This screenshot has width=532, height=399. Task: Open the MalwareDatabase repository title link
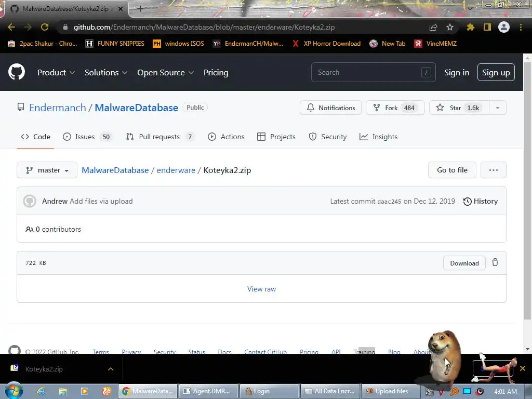137,108
